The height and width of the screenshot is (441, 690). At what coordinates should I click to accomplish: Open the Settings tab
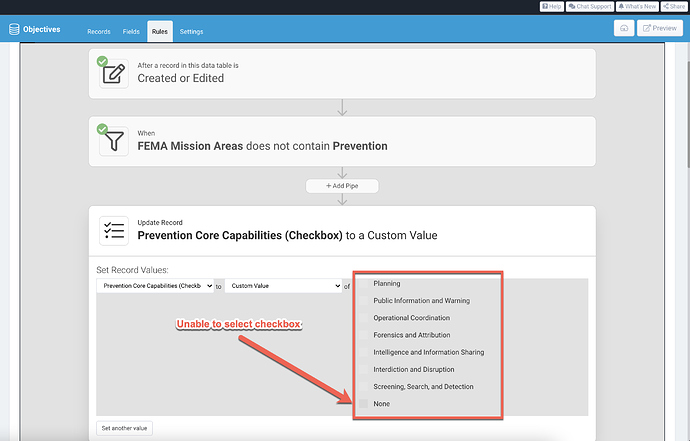[x=191, y=32]
